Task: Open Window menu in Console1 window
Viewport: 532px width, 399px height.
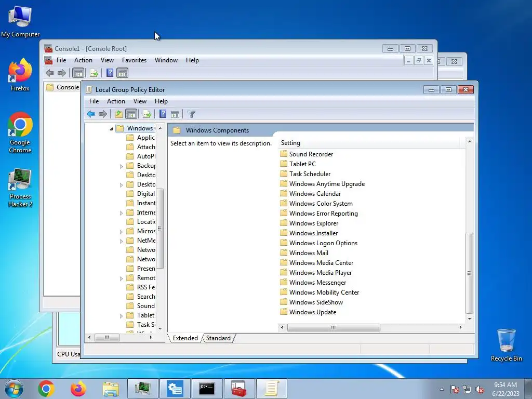Action: click(166, 60)
